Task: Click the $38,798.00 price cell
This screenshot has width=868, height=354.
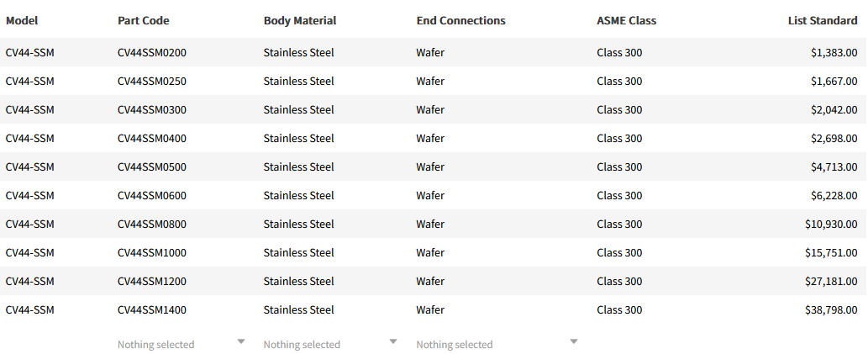Action: coord(831,309)
